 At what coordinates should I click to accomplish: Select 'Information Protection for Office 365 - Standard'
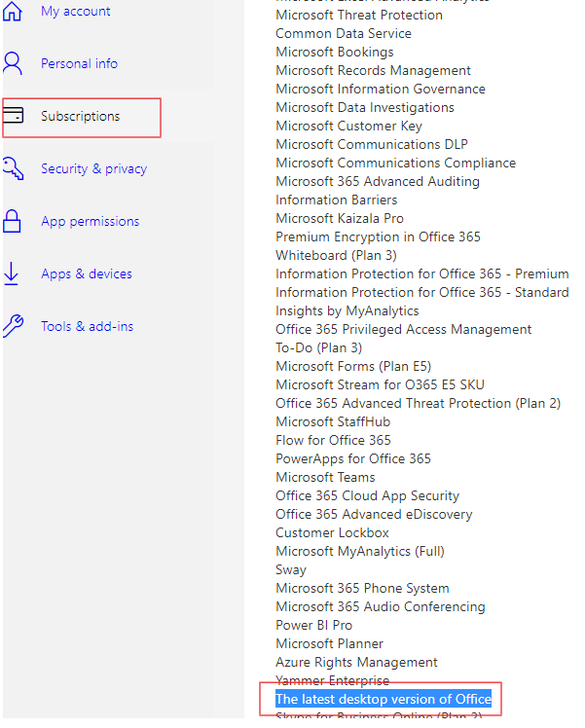[x=422, y=293]
